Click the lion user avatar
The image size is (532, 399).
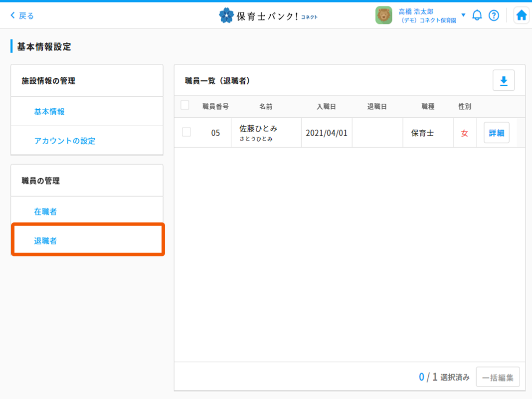click(x=383, y=15)
